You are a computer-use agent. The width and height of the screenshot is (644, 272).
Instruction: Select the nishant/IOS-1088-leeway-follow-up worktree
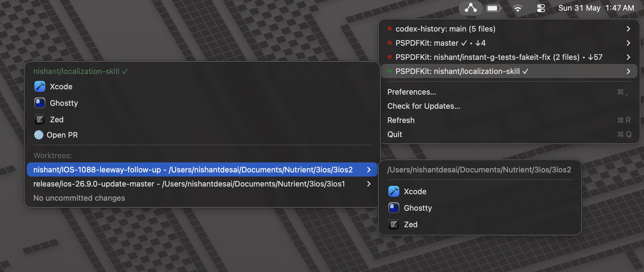coord(202,170)
